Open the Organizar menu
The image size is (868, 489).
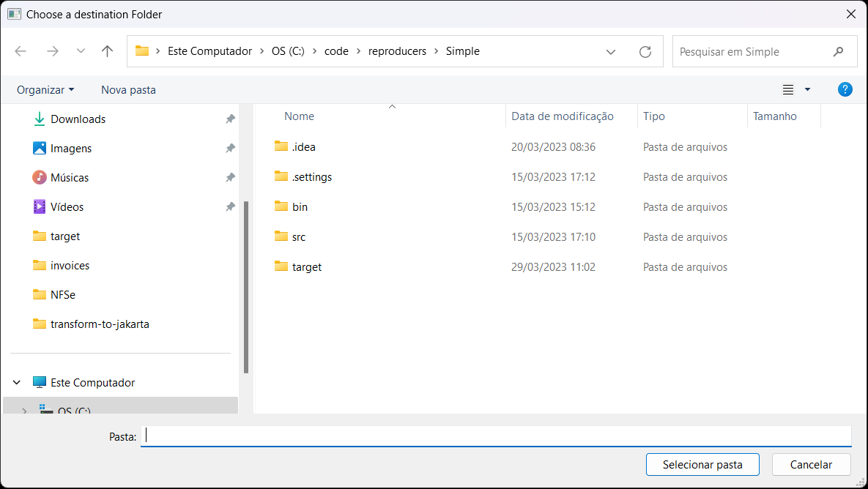click(45, 89)
